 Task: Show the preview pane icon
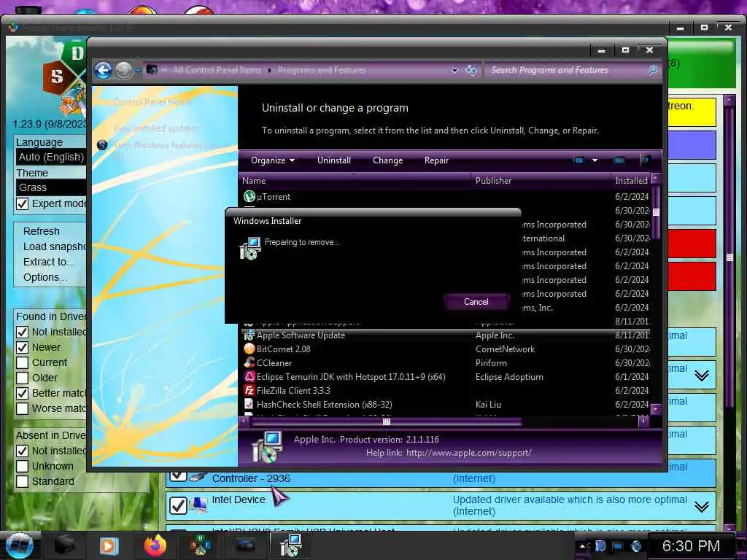(x=619, y=160)
